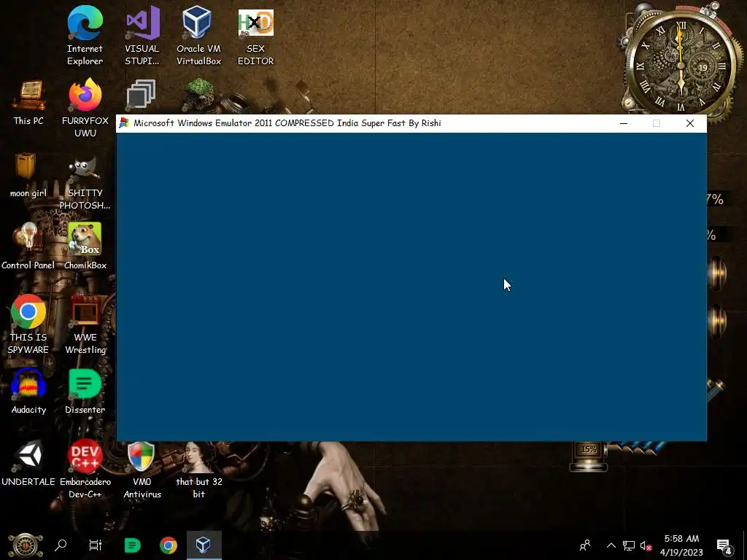Image resolution: width=747 pixels, height=560 pixels.
Task: Launch Embarcadero Dev-C++ desktop shortcut
Action: coord(85,470)
